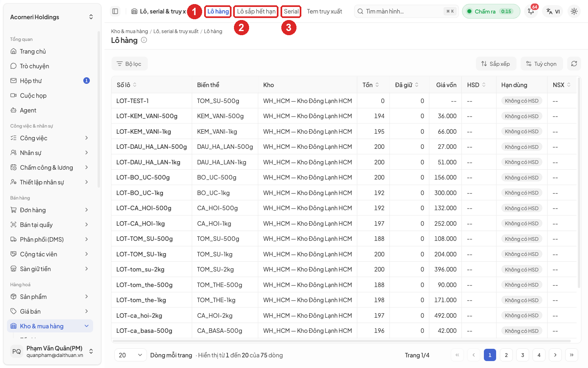
Task: Click Sắp xếp sort button
Action: tap(496, 64)
